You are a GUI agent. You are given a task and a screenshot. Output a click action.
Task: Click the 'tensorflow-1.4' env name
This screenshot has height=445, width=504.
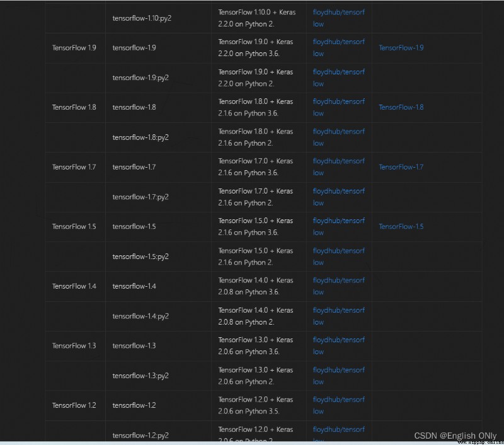coord(134,286)
